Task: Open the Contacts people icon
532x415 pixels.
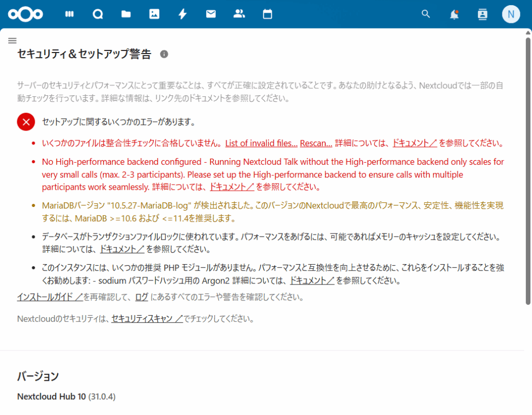Action: pyautogui.click(x=239, y=14)
